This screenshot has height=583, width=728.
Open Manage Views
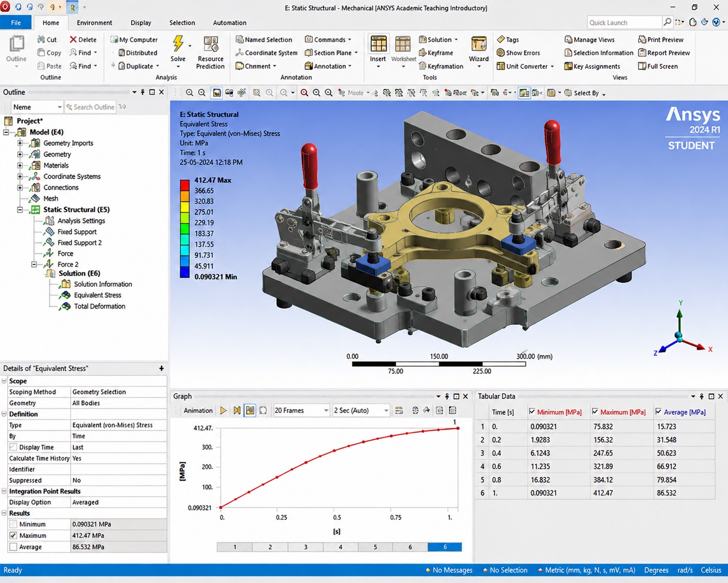(x=589, y=39)
